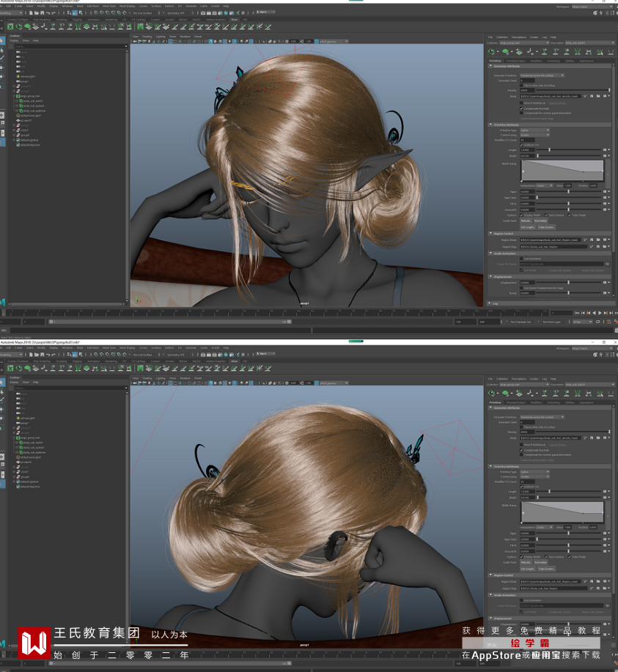Click Rebuild button in upper window Guide Tools
This screenshot has height=672, width=618.
coord(526,221)
